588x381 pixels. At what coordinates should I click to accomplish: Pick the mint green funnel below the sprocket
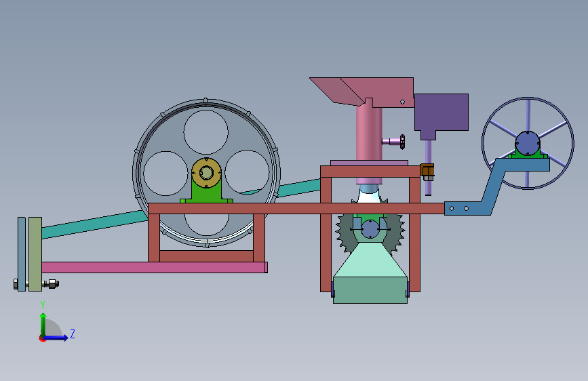[x=370, y=260]
